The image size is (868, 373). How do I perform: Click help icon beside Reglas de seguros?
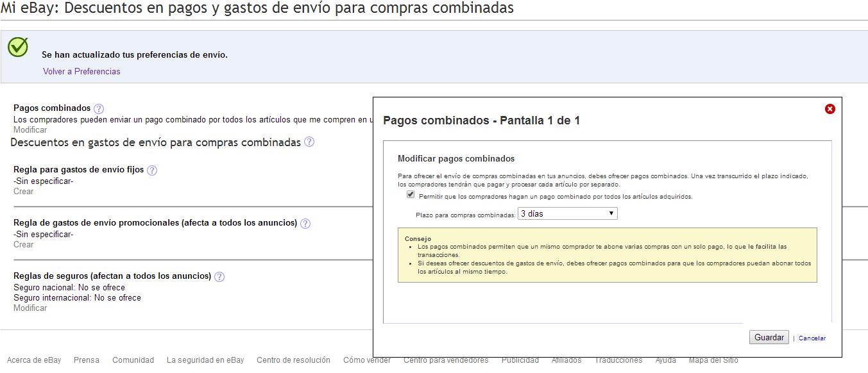click(219, 277)
